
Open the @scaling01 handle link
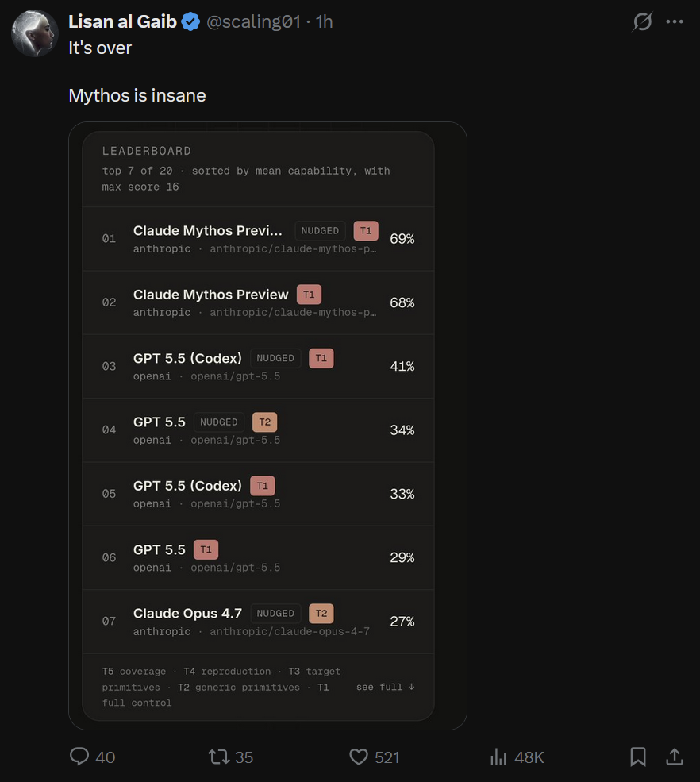253,21
